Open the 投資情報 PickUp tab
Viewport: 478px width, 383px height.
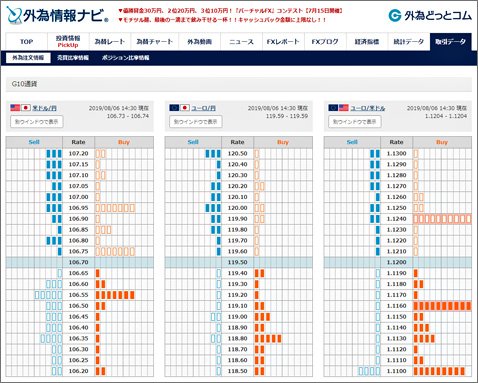click(68, 42)
